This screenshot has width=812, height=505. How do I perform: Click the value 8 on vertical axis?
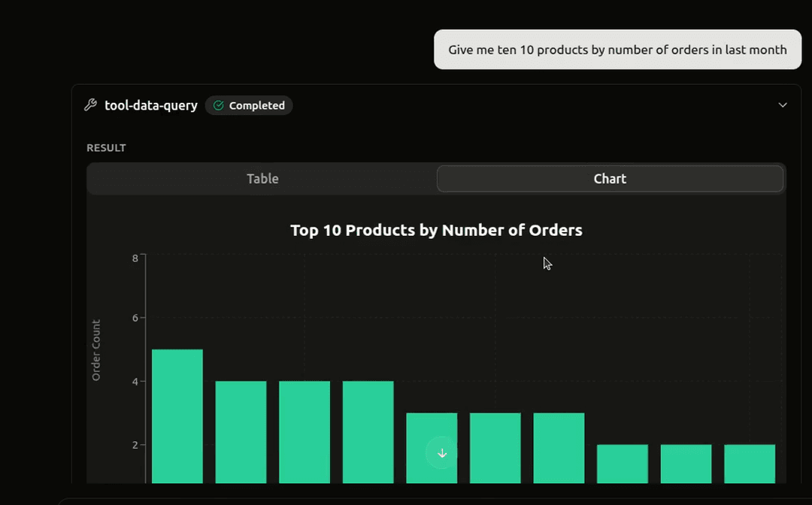(135, 256)
